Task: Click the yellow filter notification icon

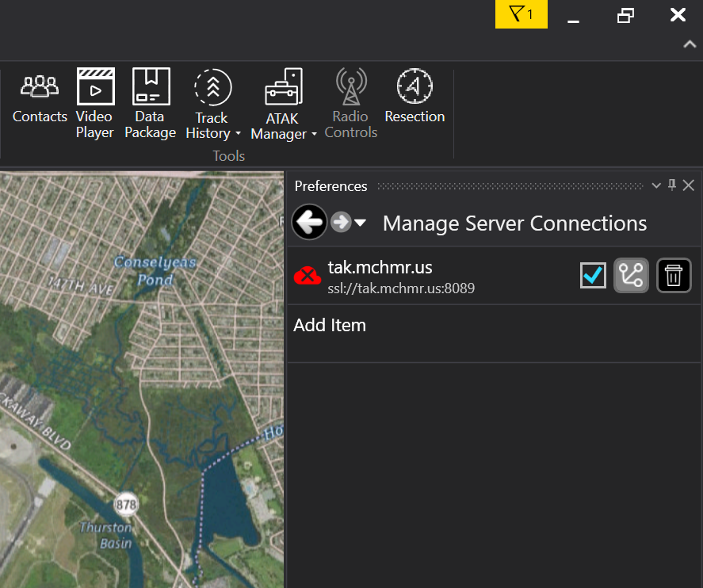Action: point(521,14)
